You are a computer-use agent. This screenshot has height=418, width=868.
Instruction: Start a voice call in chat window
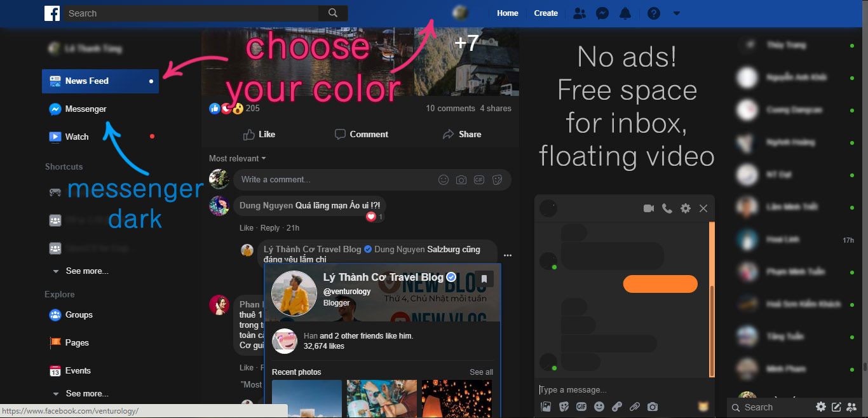pos(667,208)
